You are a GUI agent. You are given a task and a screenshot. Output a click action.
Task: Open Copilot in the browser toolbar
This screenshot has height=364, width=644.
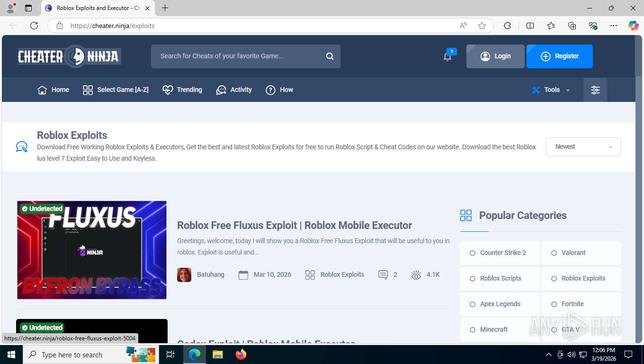(634, 26)
